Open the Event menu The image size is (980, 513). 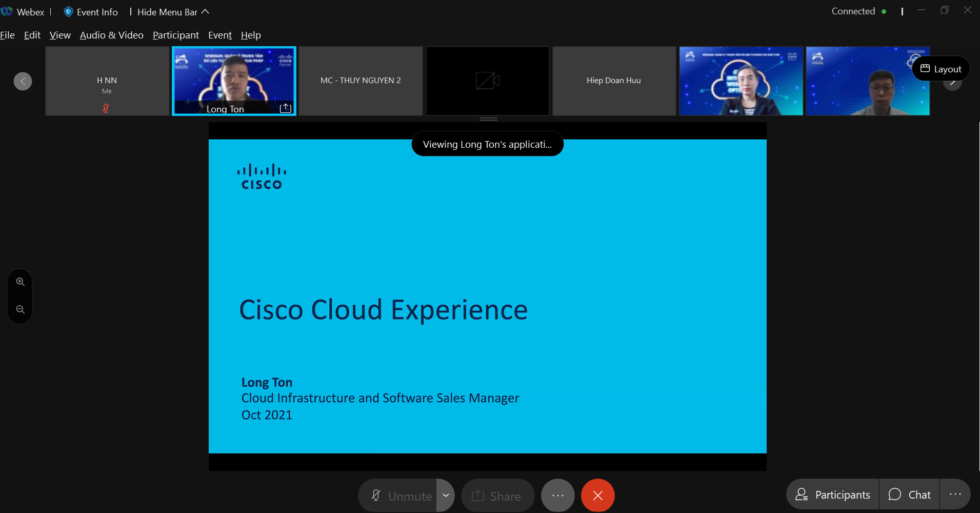pos(220,35)
